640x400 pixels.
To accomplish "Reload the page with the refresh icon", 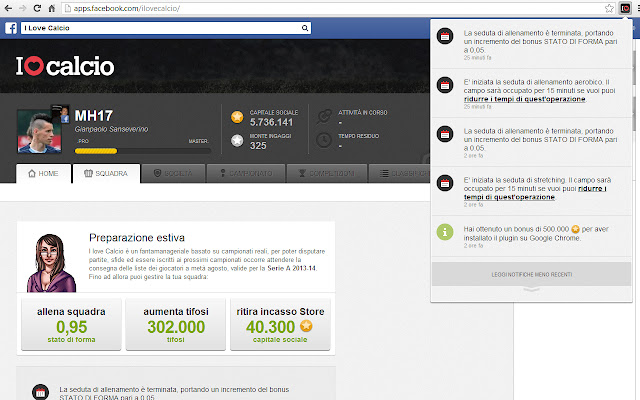I will 37,8.
